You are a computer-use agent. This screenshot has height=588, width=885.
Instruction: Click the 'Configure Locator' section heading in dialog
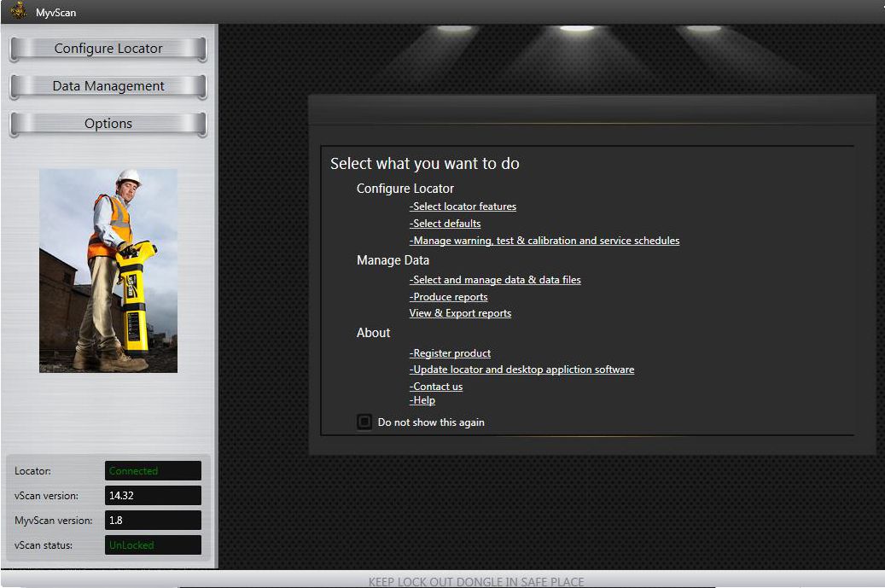coord(405,189)
